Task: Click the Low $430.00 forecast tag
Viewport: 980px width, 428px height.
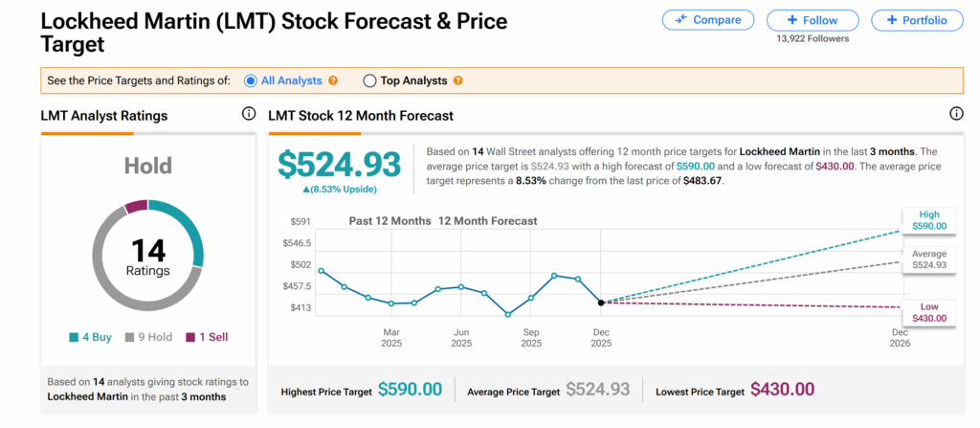Action: pyautogui.click(x=927, y=312)
